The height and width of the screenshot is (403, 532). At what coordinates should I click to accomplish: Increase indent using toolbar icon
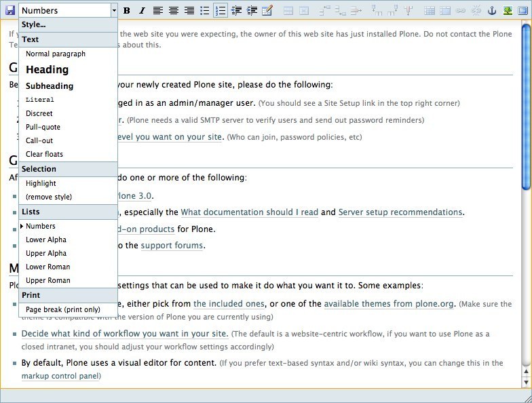pos(252,11)
